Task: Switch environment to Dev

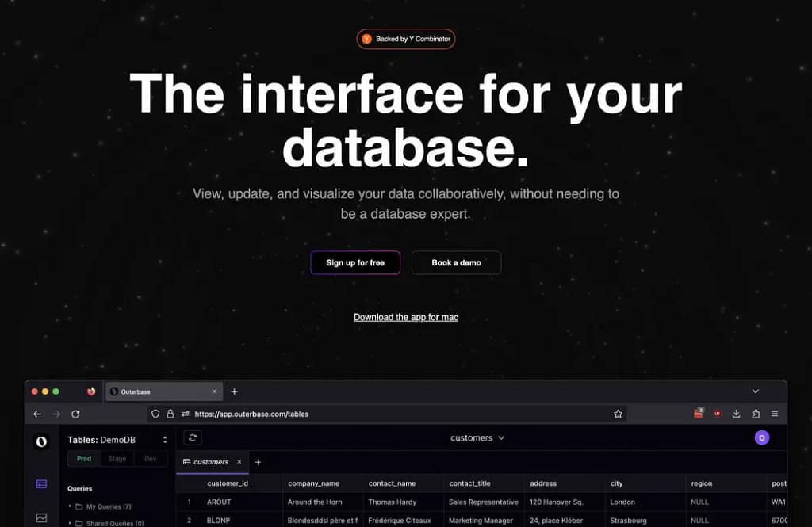Action: tap(150, 459)
